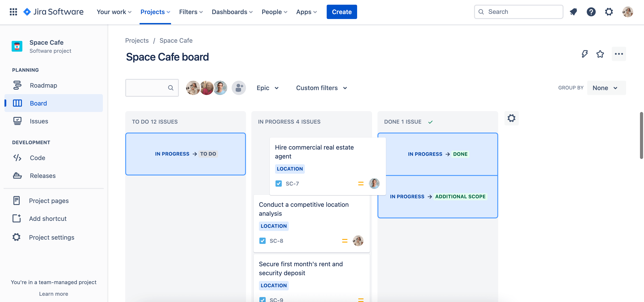Click the Roadmap icon in sidebar
The width and height of the screenshot is (644, 302).
(x=17, y=85)
